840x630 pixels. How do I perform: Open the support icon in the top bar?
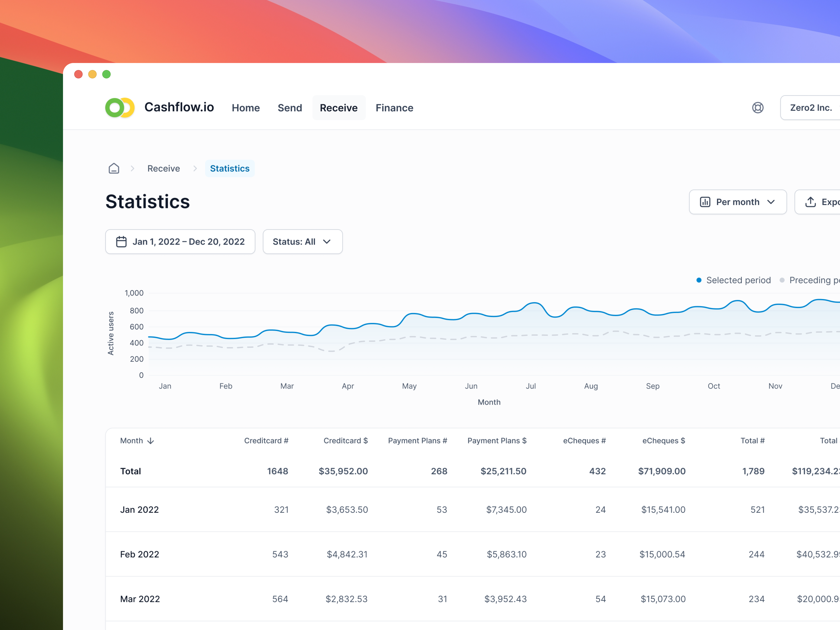(x=758, y=107)
